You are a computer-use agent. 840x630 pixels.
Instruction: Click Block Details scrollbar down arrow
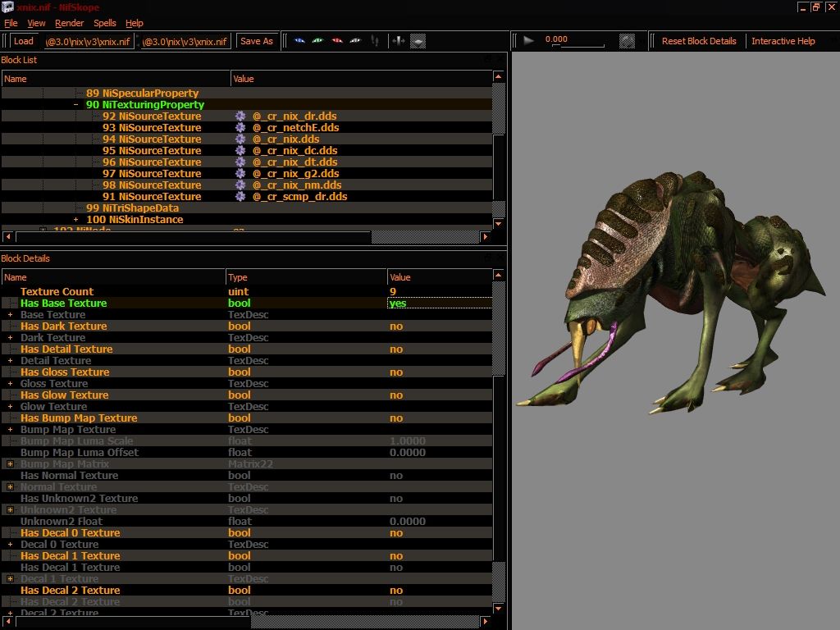tap(498, 608)
